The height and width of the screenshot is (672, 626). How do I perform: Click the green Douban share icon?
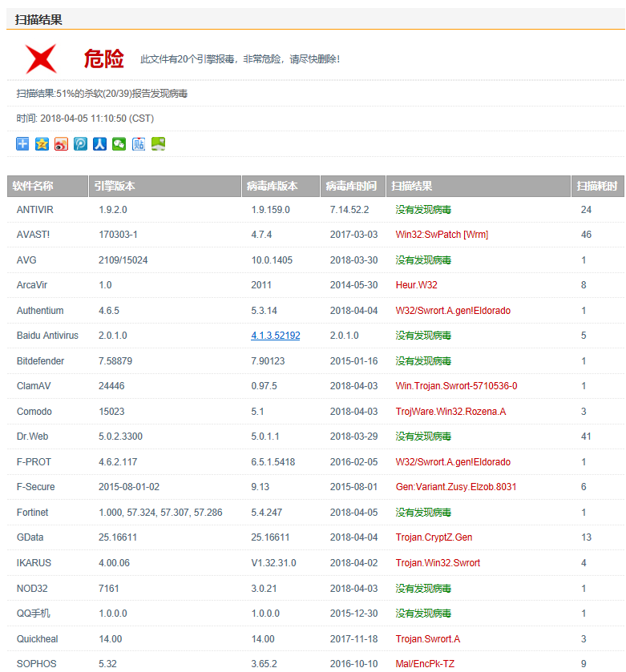click(x=158, y=144)
